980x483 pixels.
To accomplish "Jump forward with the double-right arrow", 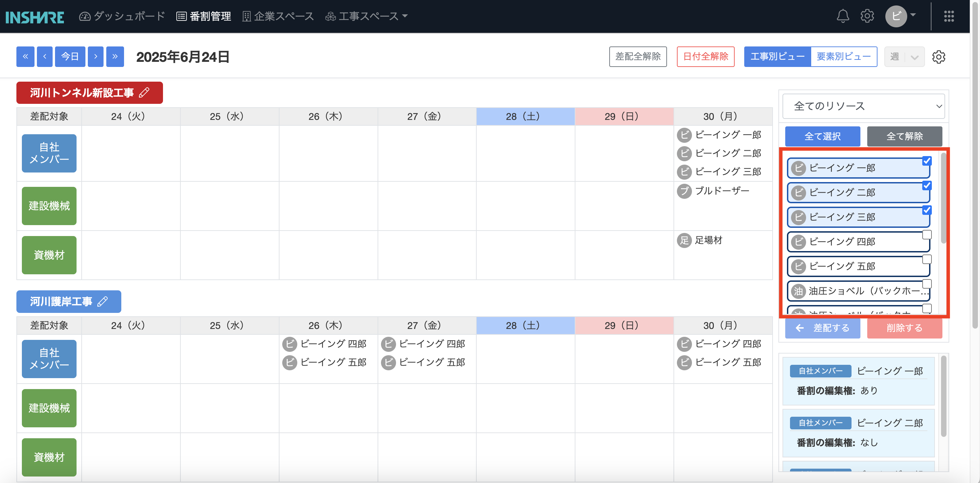I will (115, 57).
